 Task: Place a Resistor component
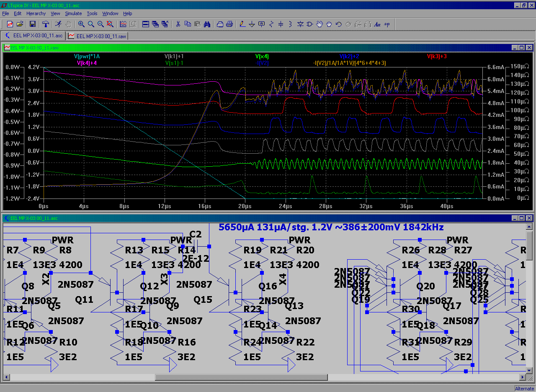(271, 24)
